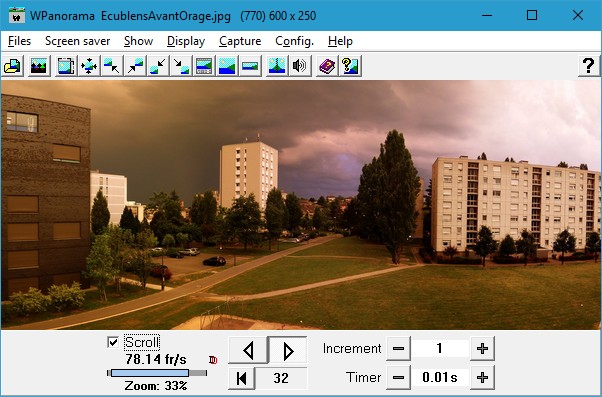The height and width of the screenshot is (397, 602).
Task: Click the picture-with-film-strip-bar toolbar icon
Action: click(x=204, y=66)
